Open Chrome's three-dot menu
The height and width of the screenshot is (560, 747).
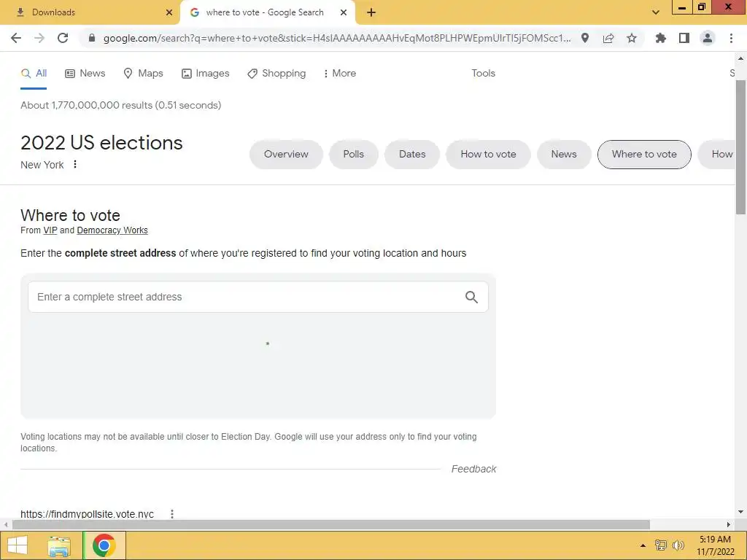pos(731,38)
